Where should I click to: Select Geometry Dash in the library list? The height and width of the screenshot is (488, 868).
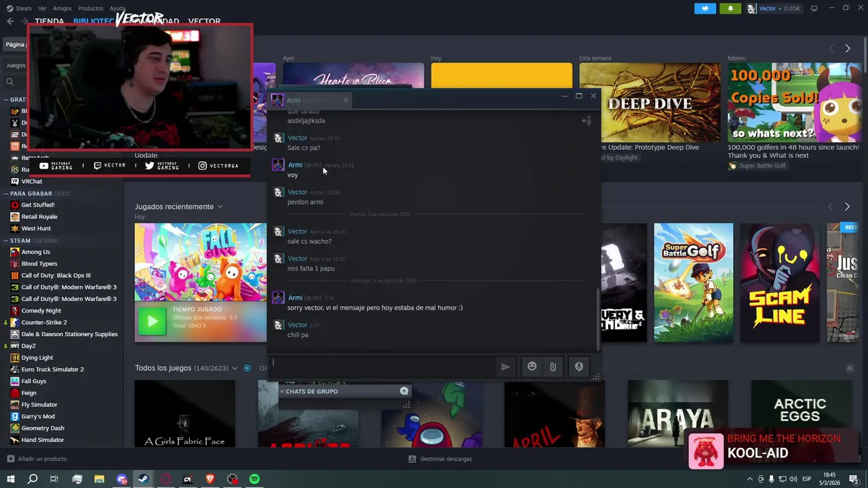42,428
